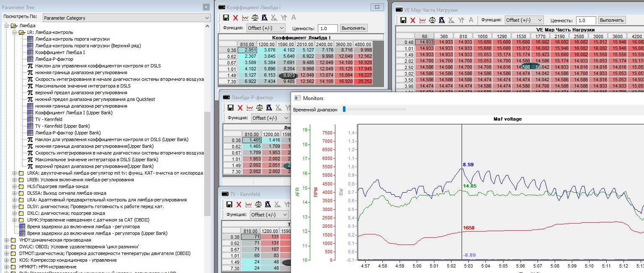
Task: Click balance scales icon in Коэффициент Лямбда I toolbar
Action: pos(255,18)
